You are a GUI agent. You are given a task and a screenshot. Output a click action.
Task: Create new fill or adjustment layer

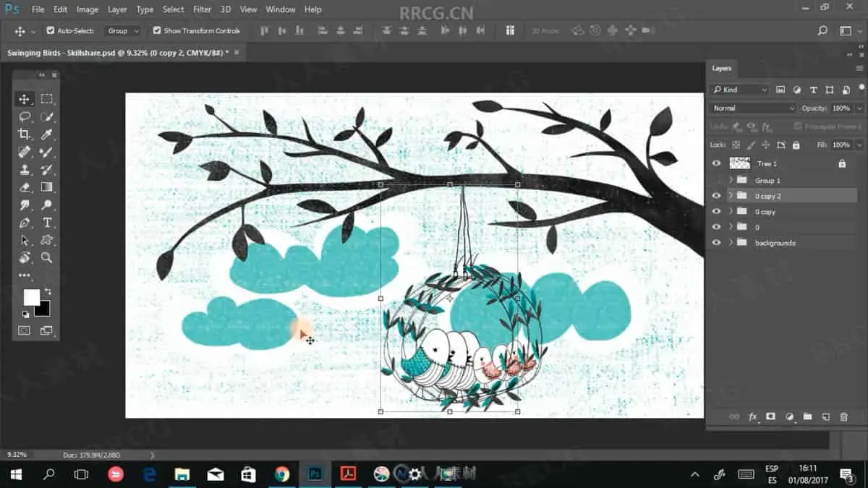point(789,417)
